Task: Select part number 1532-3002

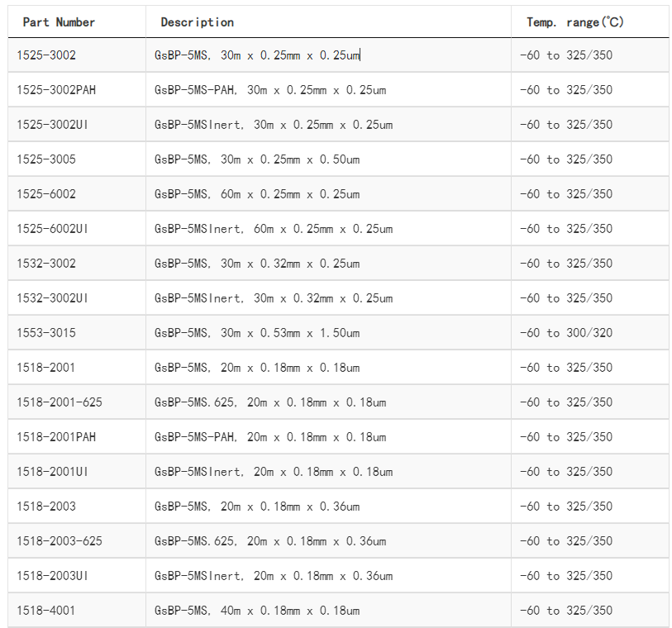Action: 46,264
